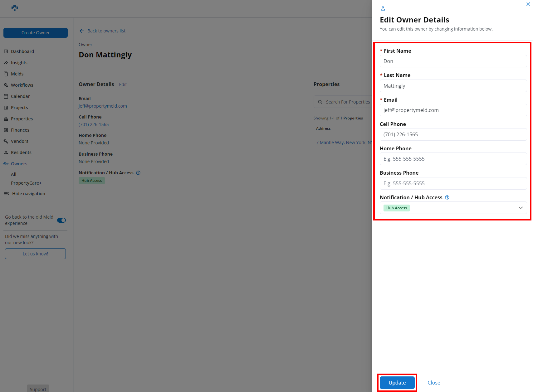Click the Insights chart icon
The width and height of the screenshot is (533, 392).
6,63
